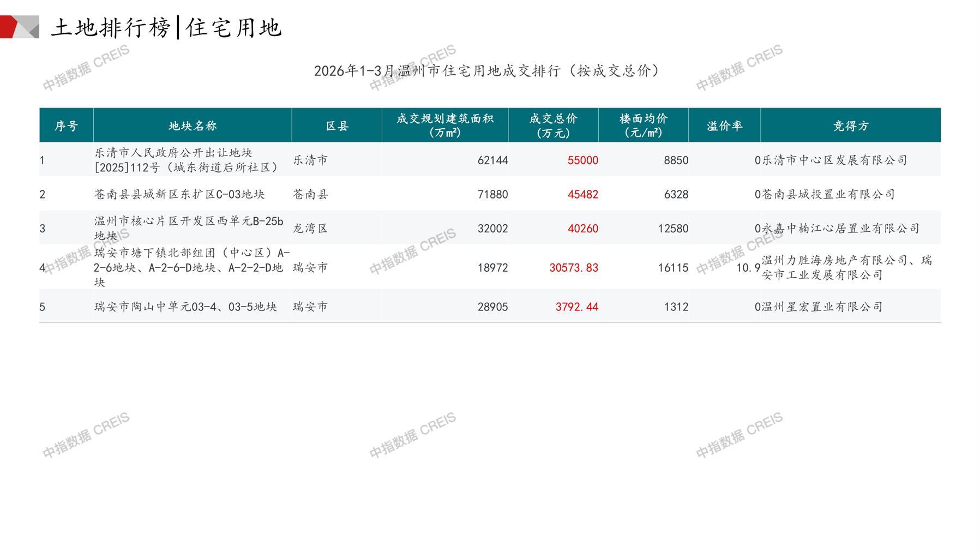The image size is (980, 551).
Task: Select the 成交规划建筑面积 column header
Action: click(x=445, y=125)
